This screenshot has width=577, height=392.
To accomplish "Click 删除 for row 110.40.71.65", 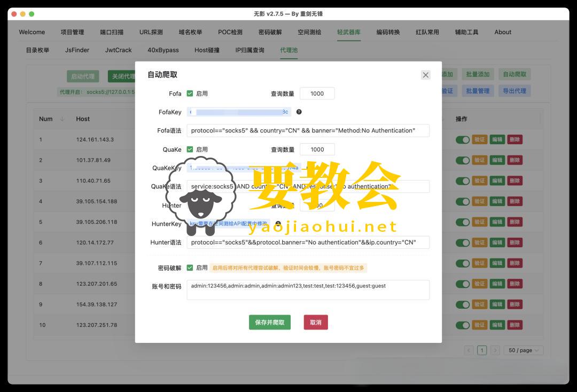I will tap(515, 181).
